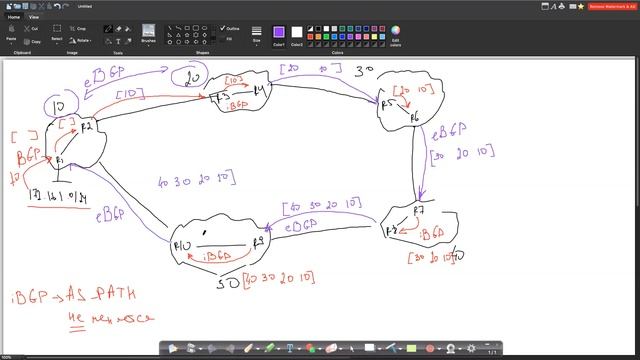Image resolution: width=640 pixels, height=360 pixels.
Task: Click the Open file icon in quick toolbar
Action: pyautogui.click(x=17, y=6)
